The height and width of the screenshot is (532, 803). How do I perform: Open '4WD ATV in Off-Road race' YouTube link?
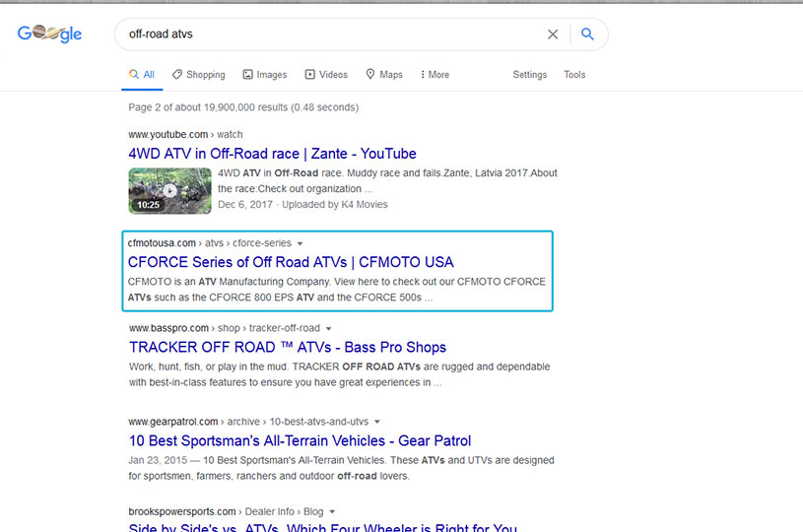click(272, 154)
